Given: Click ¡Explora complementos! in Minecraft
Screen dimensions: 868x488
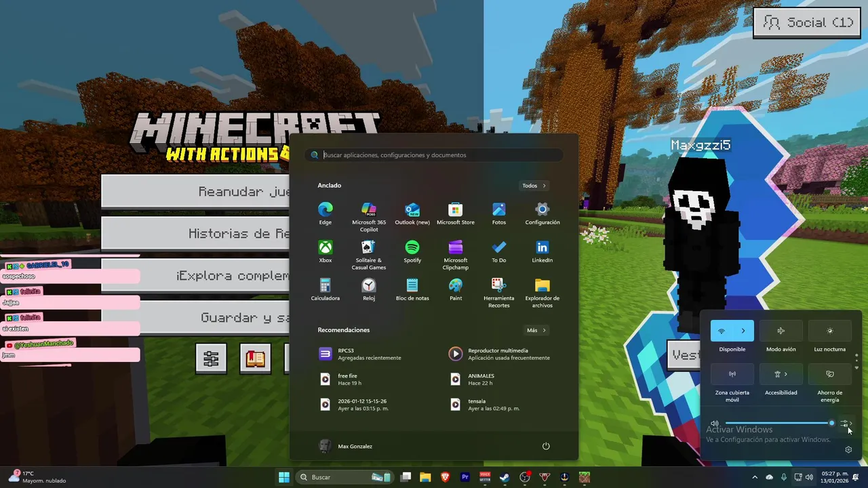Looking at the screenshot, I should (195, 275).
